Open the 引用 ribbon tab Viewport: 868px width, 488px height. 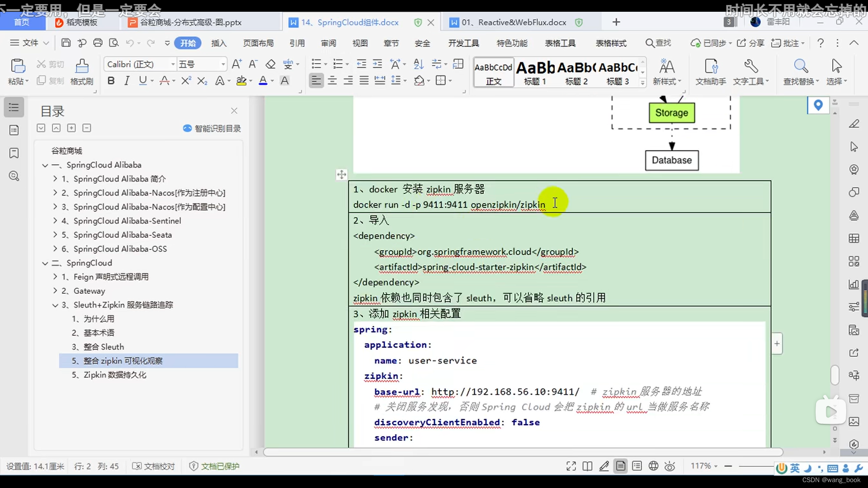point(297,43)
